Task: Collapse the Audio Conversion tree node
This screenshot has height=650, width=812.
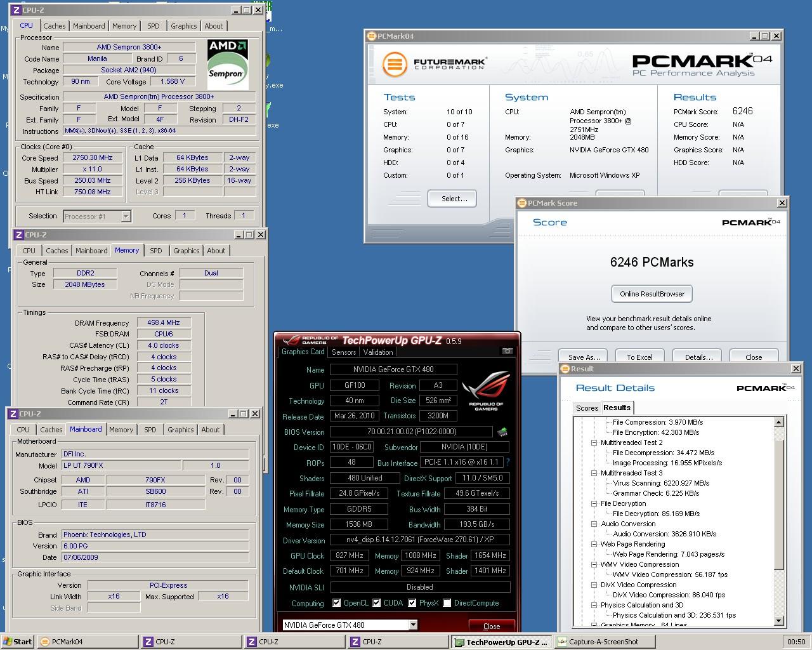Action: 594,524
